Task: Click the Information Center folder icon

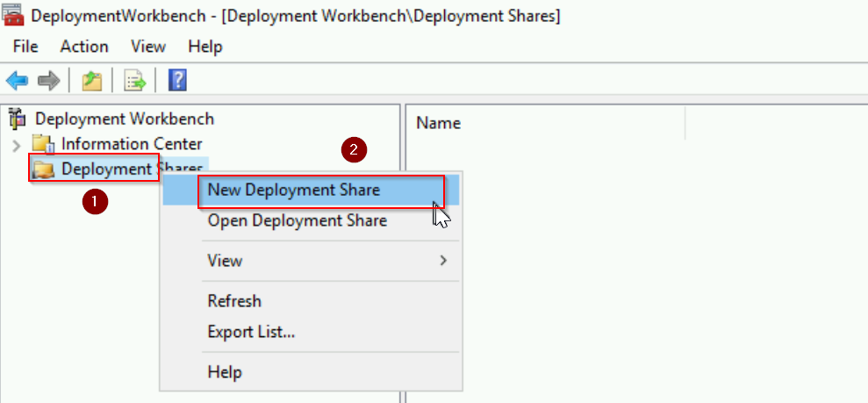Action: coord(43,144)
